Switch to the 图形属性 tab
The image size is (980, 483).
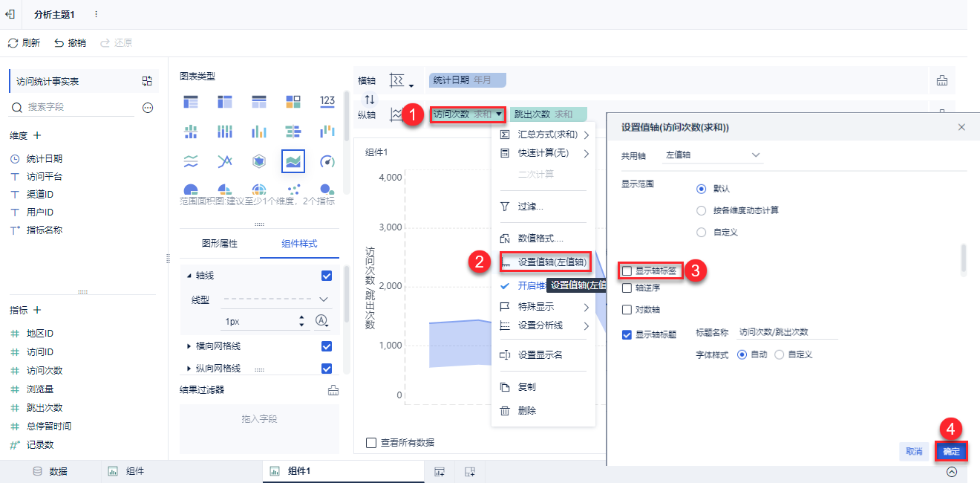(220, 244)
